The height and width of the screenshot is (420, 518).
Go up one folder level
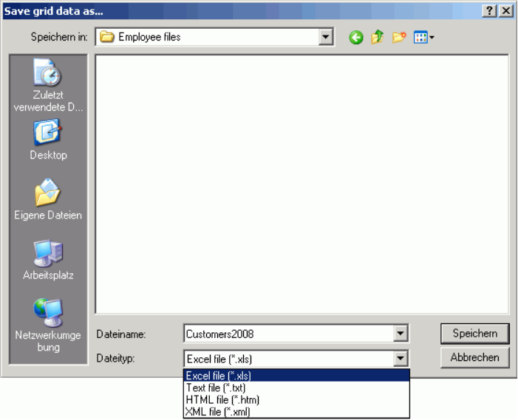(x=378, y=38)
